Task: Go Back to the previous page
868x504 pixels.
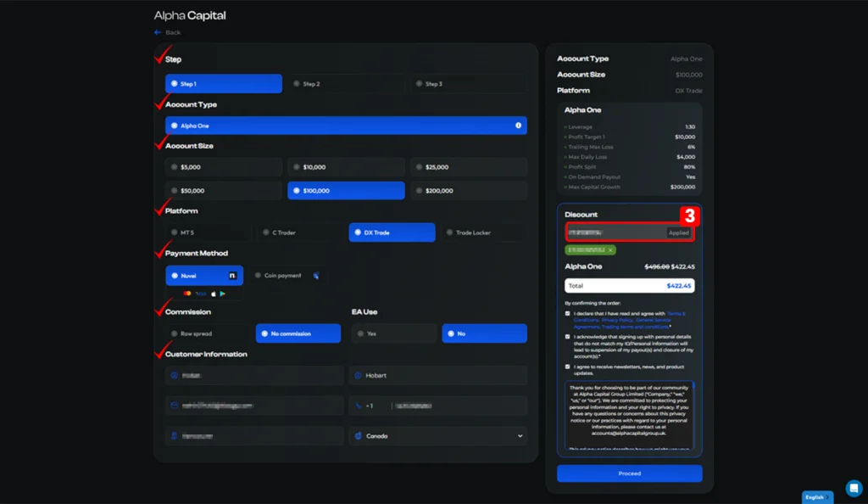Action: point(173,32)
